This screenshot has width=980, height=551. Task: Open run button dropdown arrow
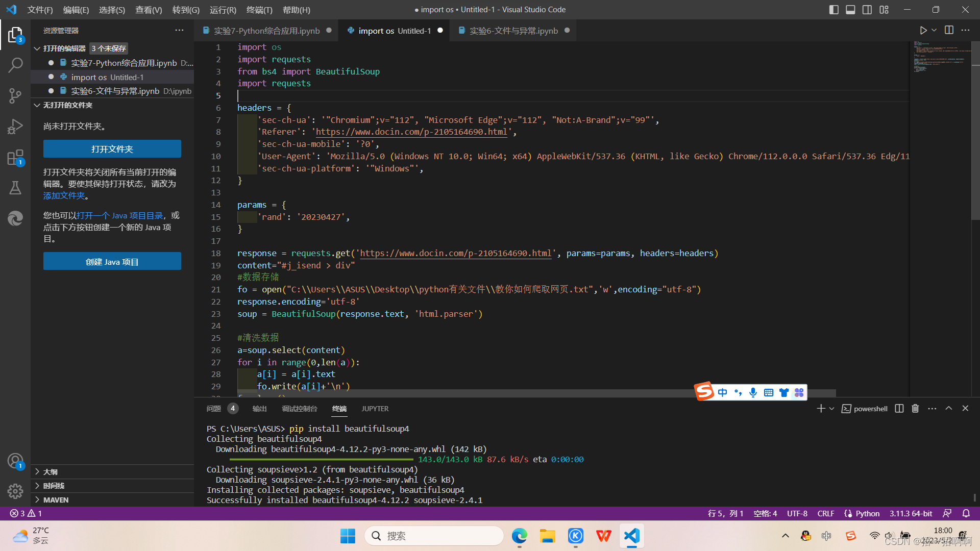click(934, 31)
